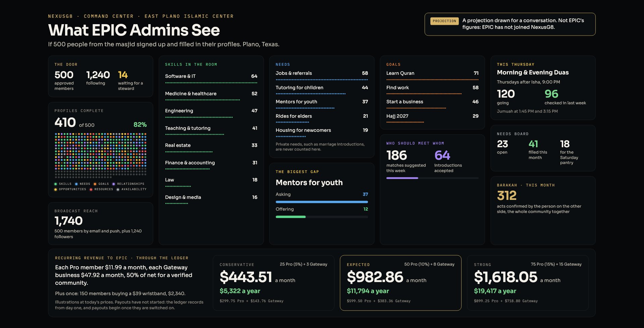Click the purple "64" introductions number
The width and height of the screenshot is (644, 328).
tap(442, 155)
